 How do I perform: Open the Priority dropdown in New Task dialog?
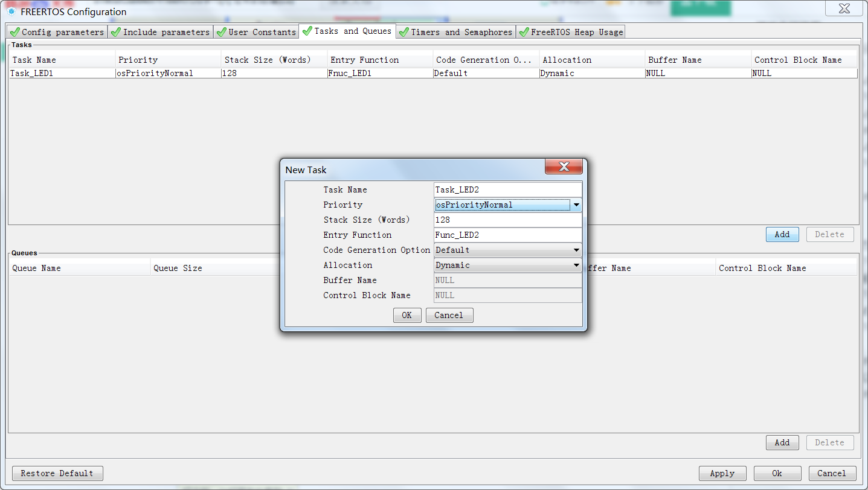point(508,205)
